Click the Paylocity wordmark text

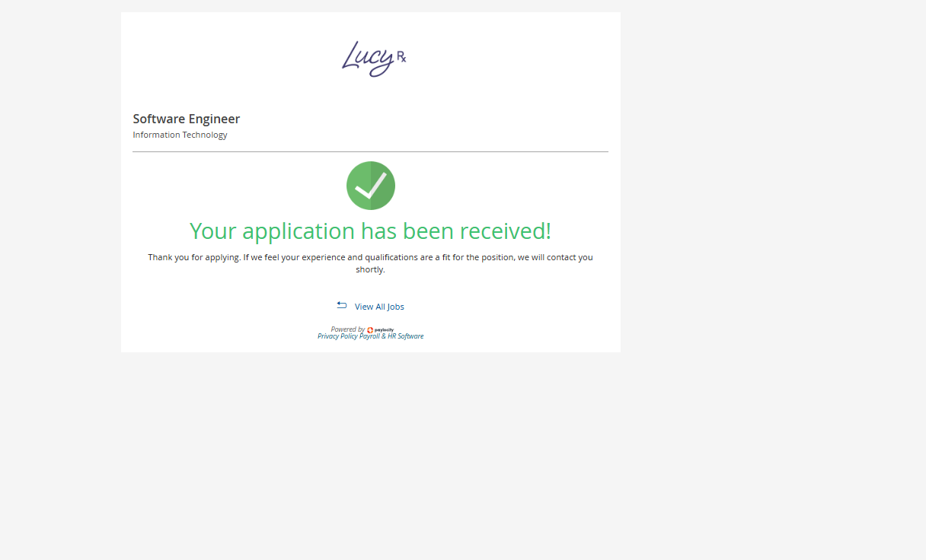pos(384,330)
